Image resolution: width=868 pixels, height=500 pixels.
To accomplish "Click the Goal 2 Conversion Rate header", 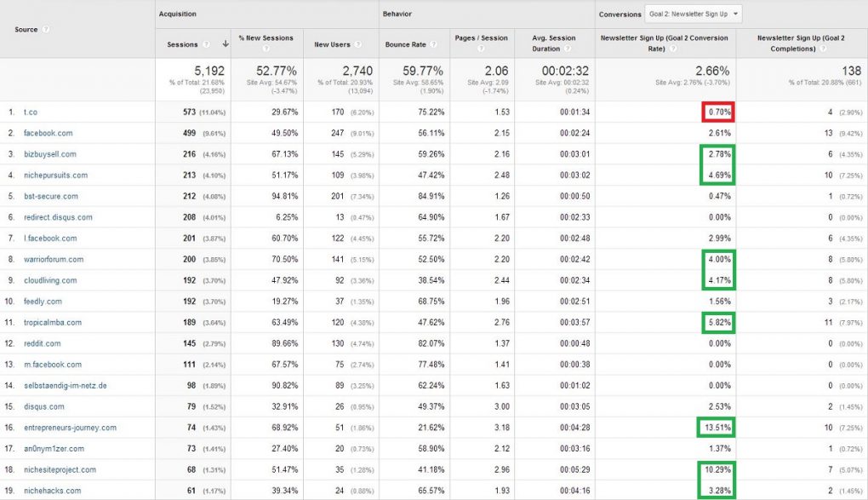I will (665, 43).
